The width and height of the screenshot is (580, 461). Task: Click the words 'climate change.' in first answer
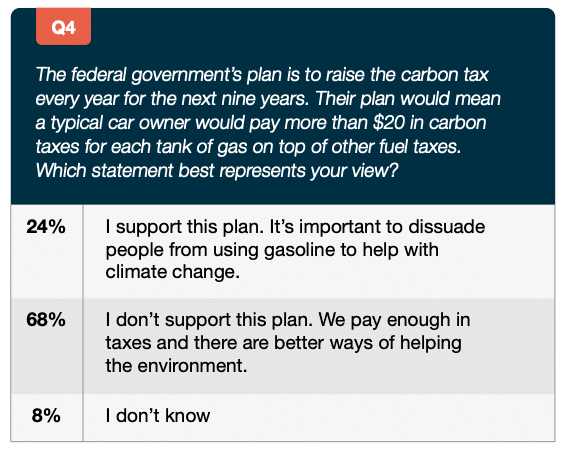click(x=172, y=272)
